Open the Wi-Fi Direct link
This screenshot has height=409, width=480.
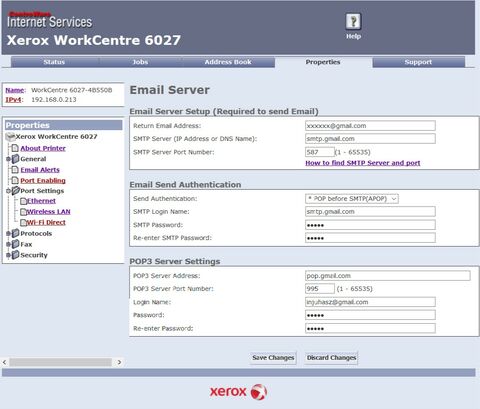[x=46, y=222]
